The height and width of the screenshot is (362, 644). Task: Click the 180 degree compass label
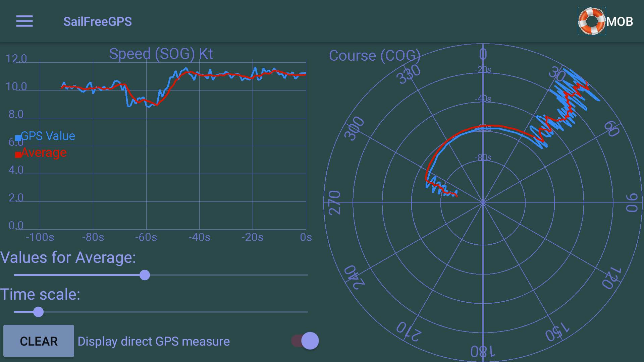coord(483,352)
